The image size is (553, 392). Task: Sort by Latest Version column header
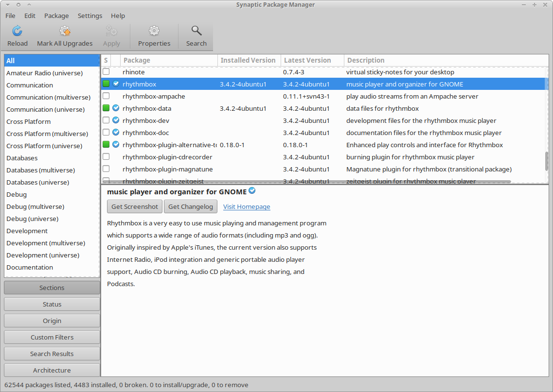(x=312, y=60)
